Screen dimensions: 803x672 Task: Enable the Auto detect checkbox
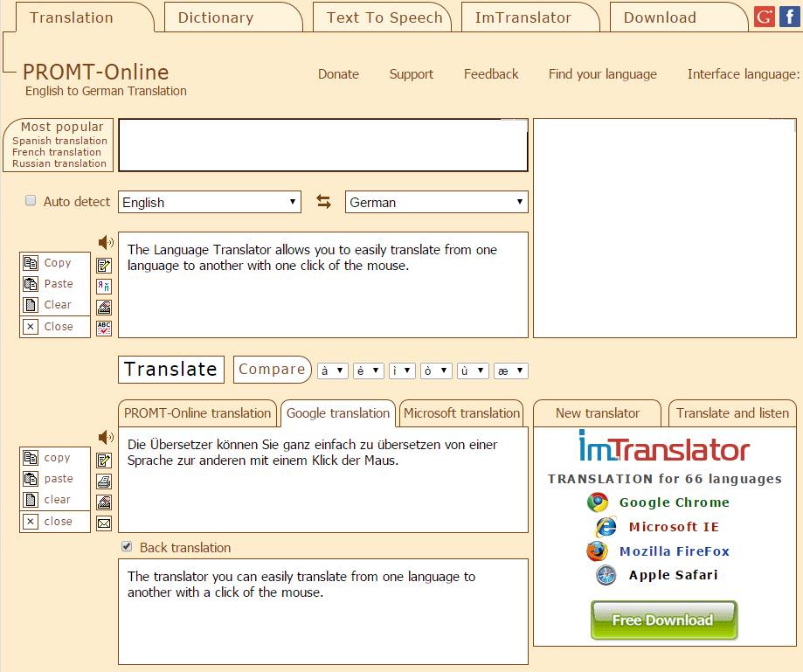(31, 201)
